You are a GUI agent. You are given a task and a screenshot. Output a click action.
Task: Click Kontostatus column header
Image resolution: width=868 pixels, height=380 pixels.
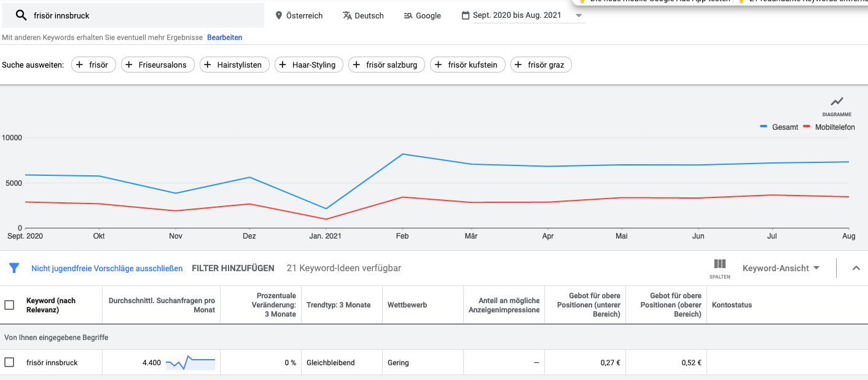tap(732, 305)
